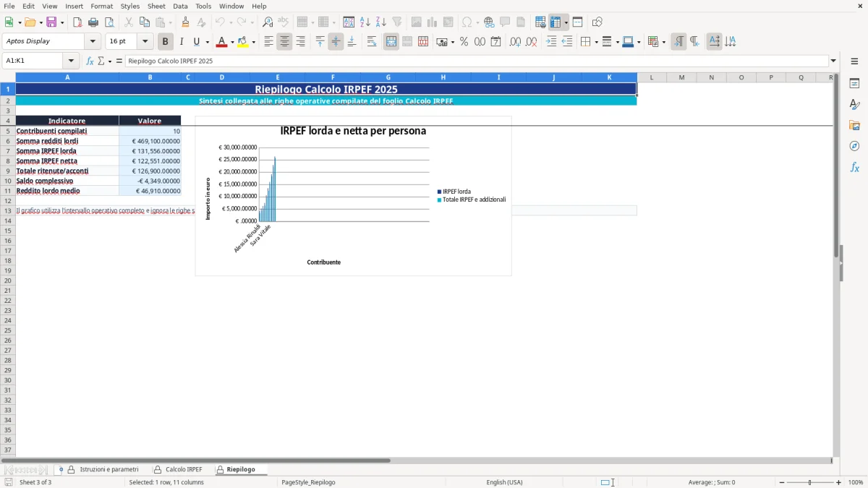The width and height of the screenshot is (868, 488).
Task: Toggle Italic formatting
Action: click(x=181, y=42)
